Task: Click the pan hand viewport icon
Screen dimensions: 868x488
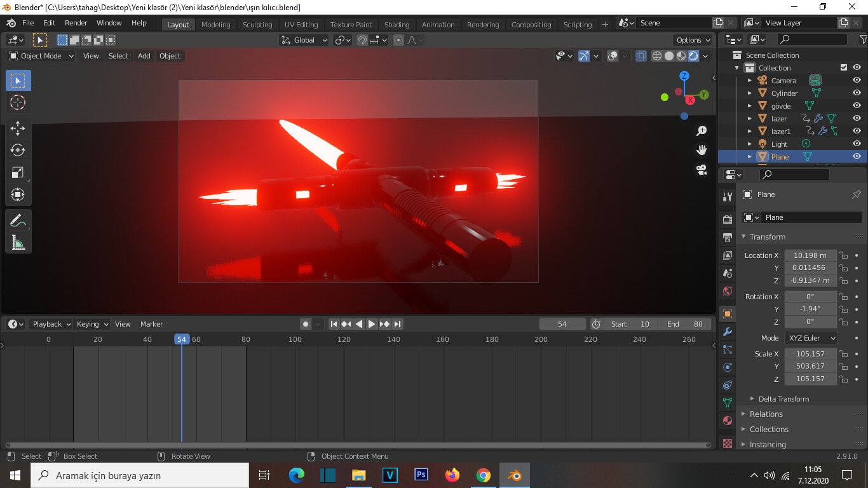Action: point(702,151)
